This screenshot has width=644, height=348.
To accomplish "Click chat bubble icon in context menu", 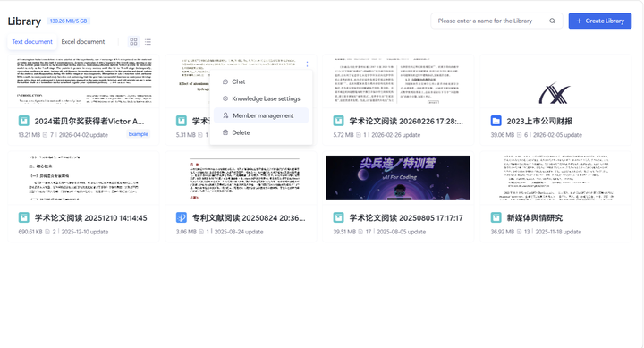I will [225, 81].
